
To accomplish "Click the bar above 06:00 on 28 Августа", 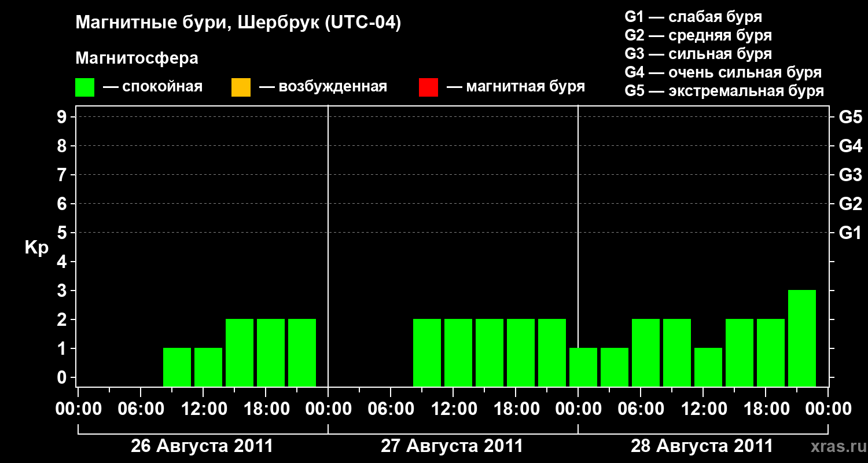I will 646,352.
